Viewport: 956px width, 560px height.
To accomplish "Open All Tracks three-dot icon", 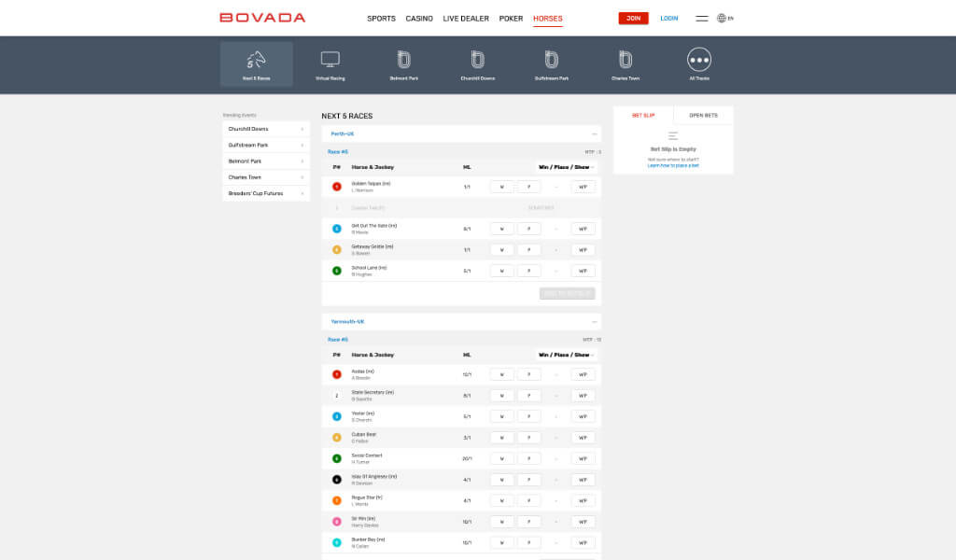I will point(698,60).
